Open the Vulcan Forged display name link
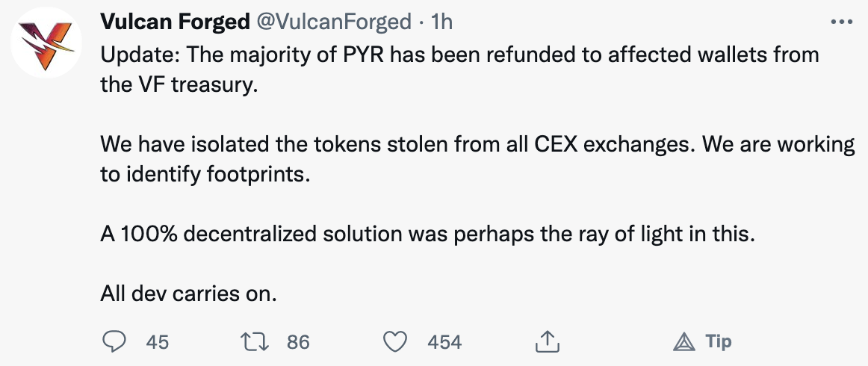The height and width of the screenshot is (366, 868). (175, 22)
